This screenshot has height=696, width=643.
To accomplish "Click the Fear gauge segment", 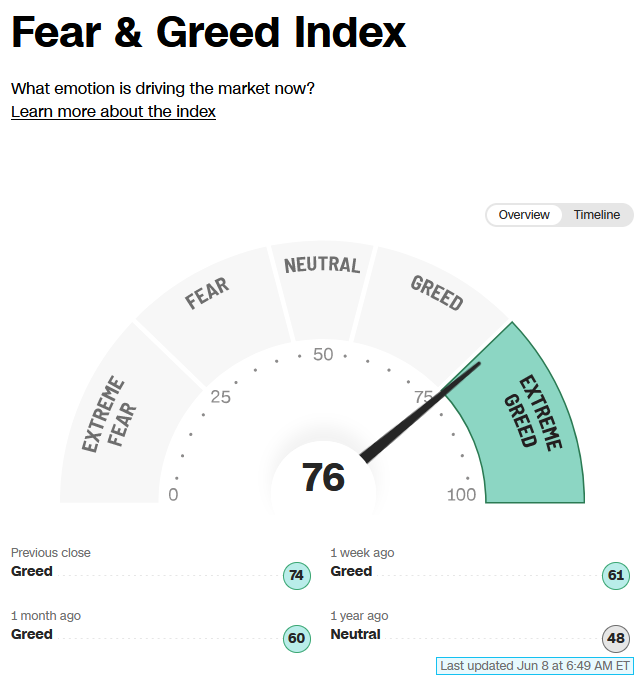I will point(213,311).
